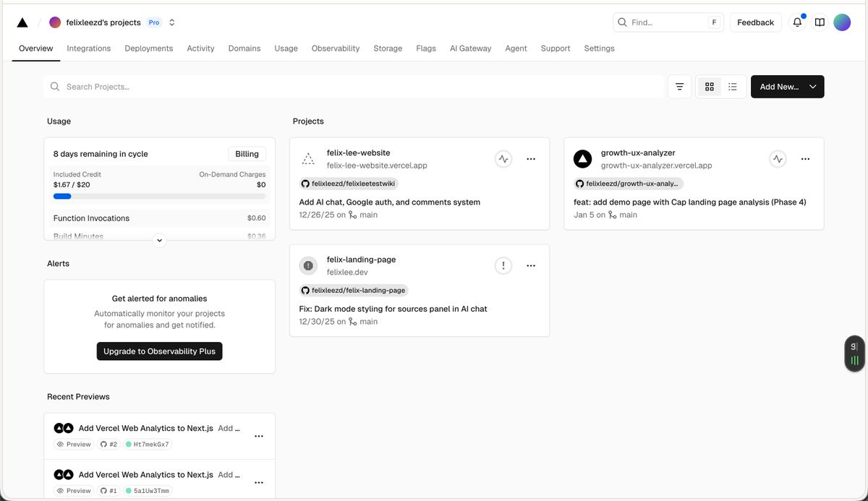This screenshot has width=868, height=501.
Task: Open pull request #2 GitHub chip
Action: (x=109, y=445)
